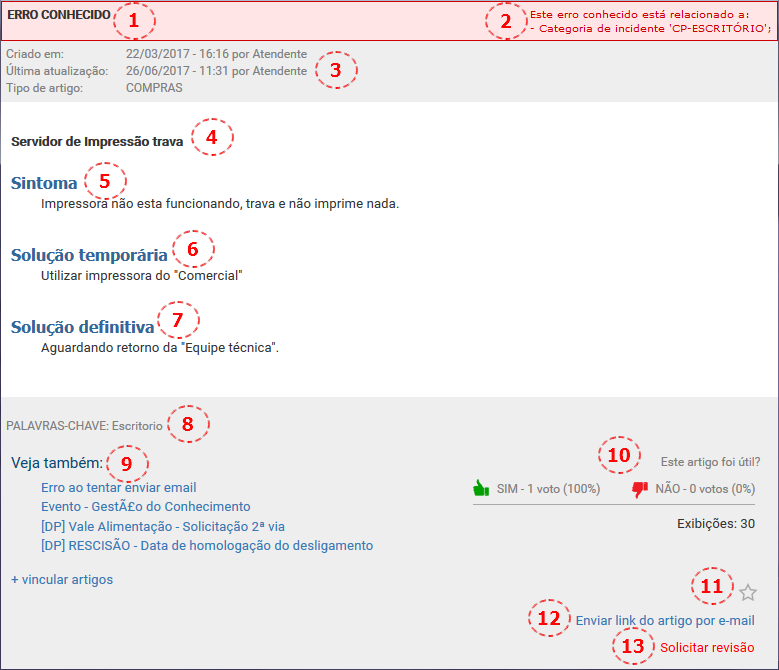Viewport: 779px width, 670px height.
Task: Click the 'Sintoma' heading
Action: click(44, 183)
